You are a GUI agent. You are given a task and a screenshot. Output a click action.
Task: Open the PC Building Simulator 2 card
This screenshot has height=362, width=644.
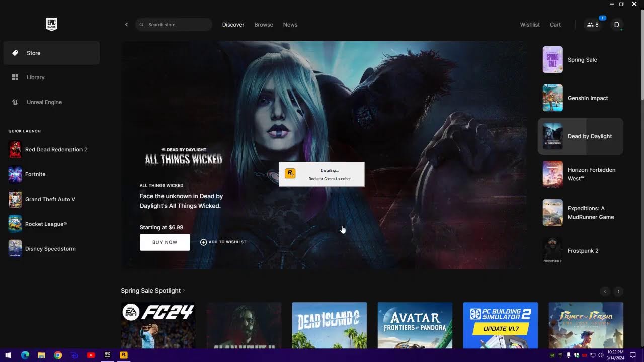(501, 325)
